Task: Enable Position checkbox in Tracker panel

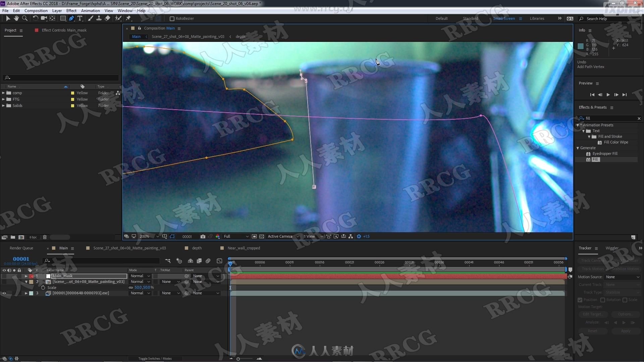Action: pos(580,300)
